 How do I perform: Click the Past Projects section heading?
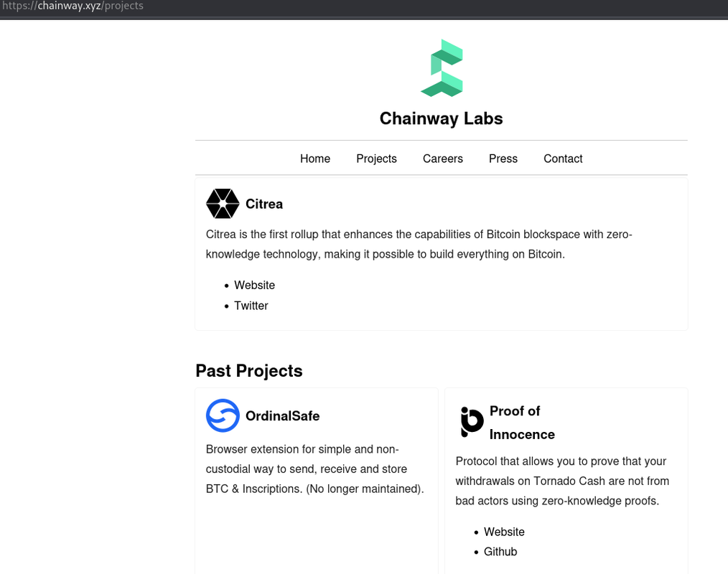pos(249,371)
